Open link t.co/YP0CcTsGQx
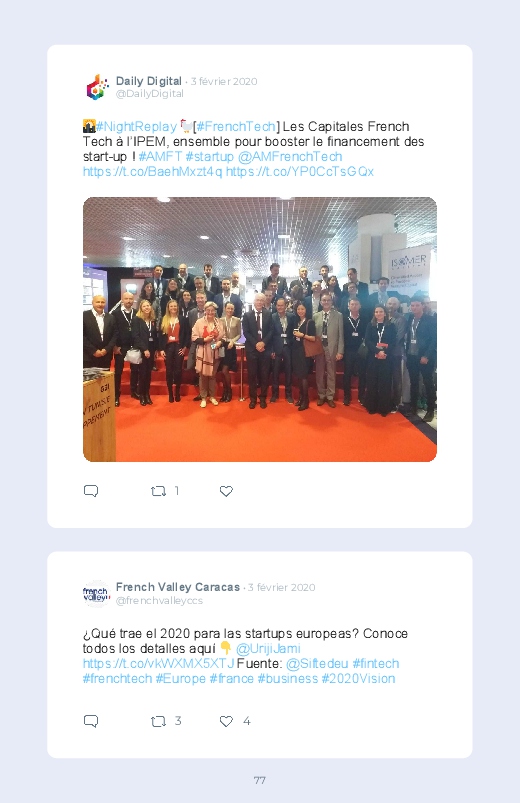This screenshot has height=803, width=520. pos(300,172)
